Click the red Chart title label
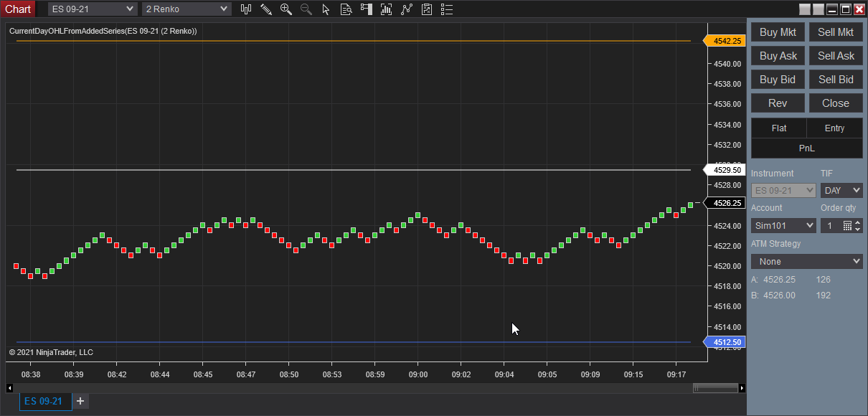 tap(17, 9)
